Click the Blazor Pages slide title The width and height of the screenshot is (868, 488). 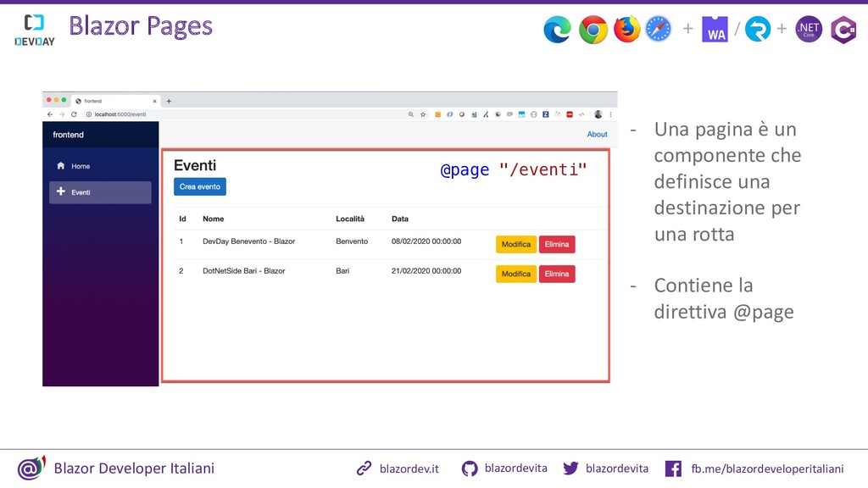click(x=141, y=26)
